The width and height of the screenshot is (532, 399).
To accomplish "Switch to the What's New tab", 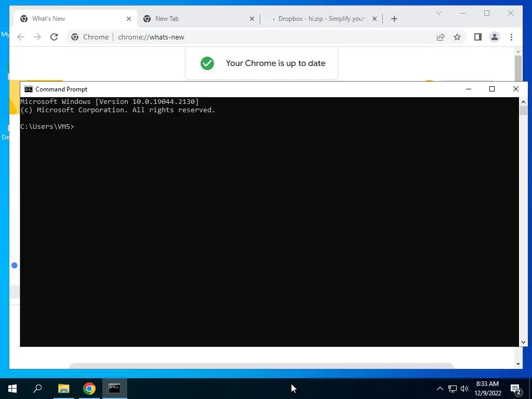I will (x=75, y=19).
